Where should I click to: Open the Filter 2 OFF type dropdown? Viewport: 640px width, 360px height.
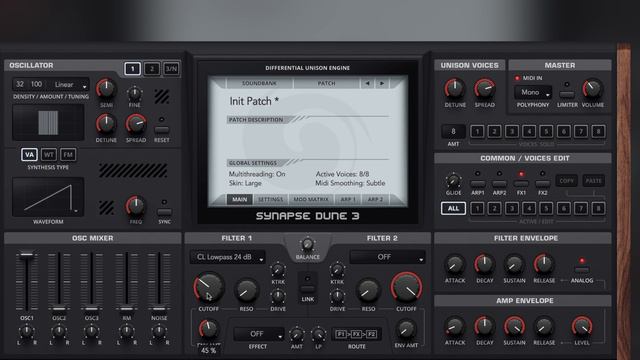click(x=387, y=257)
